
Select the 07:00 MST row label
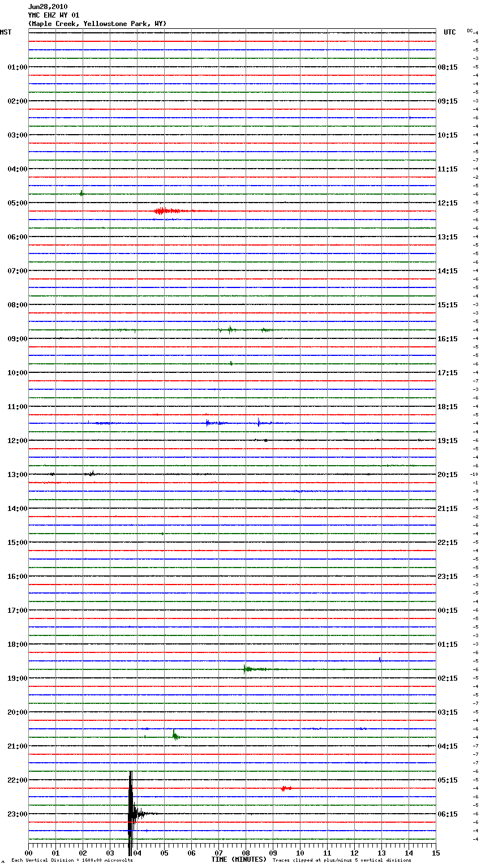(x=18, y=271)
